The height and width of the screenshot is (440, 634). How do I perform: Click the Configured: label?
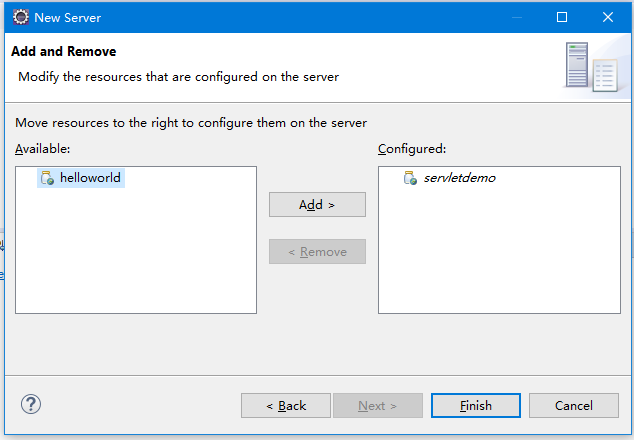pos(412,149)
